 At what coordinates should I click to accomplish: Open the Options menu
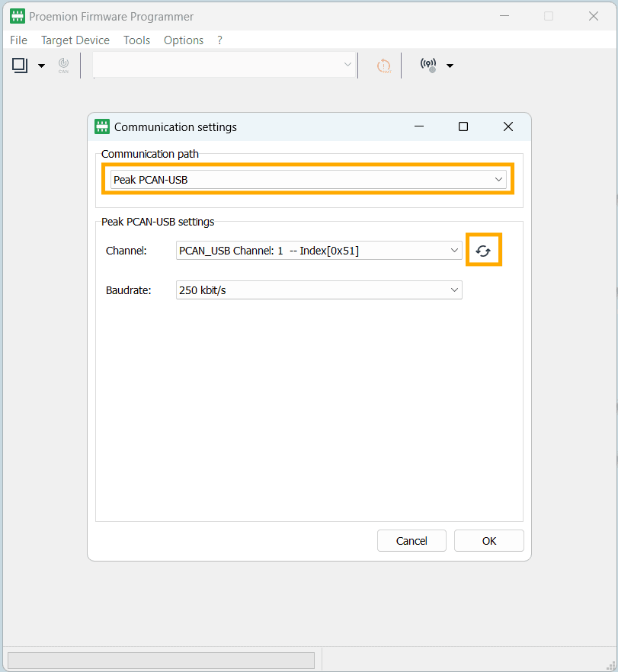click(184, 40)
